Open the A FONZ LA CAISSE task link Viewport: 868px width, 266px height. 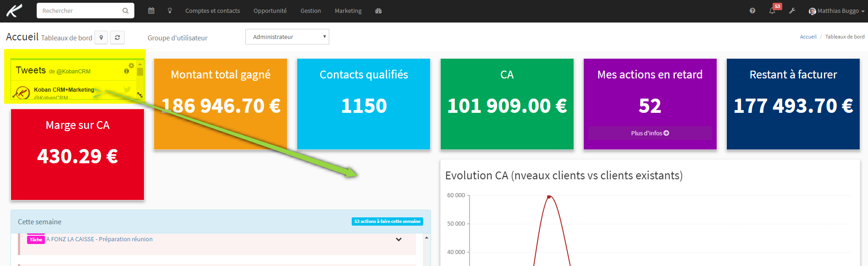pos(100,239)
